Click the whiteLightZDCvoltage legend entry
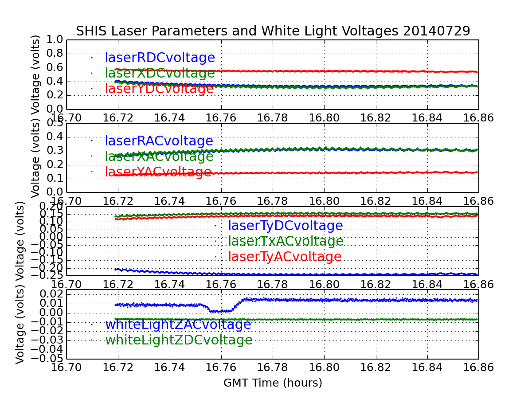The height and width of the screenshot is (399, 532). tap(179, 340)
